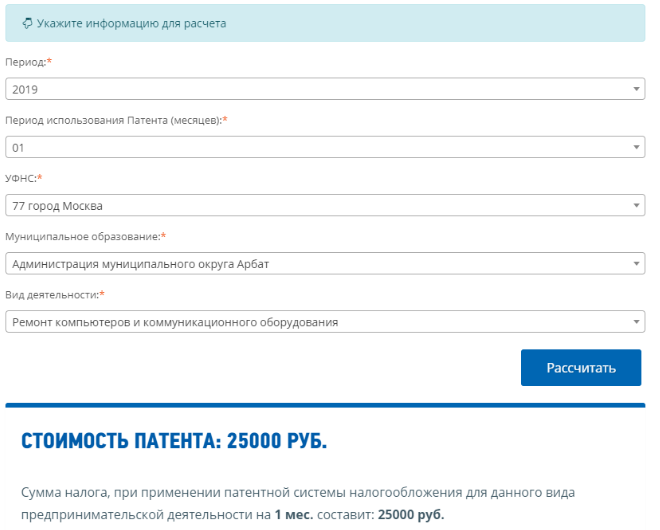This screenshot has width=660, height=530.
Task: Click the 'Муниципальное образование:' label
Action: [85, 237]
